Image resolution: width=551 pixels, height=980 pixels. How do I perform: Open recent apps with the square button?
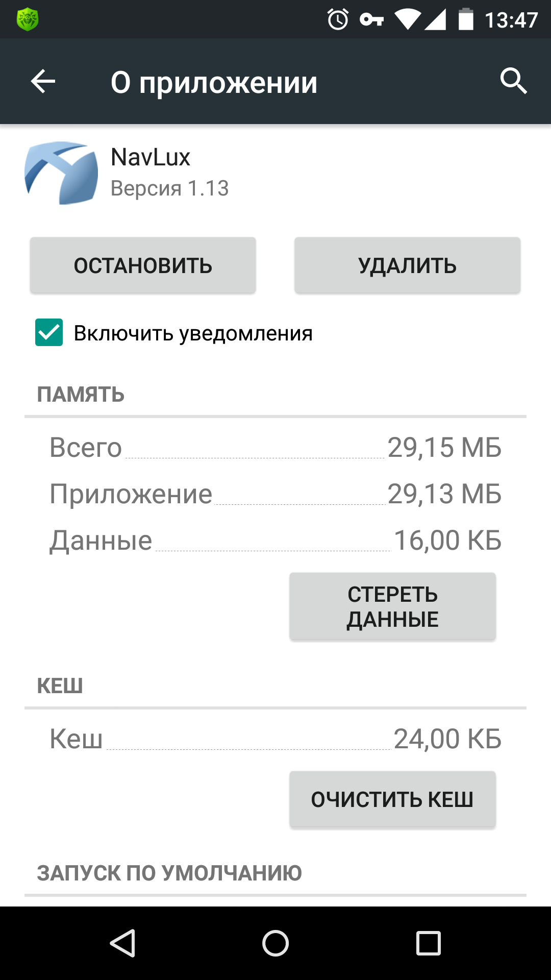click(x=428, y=943)
